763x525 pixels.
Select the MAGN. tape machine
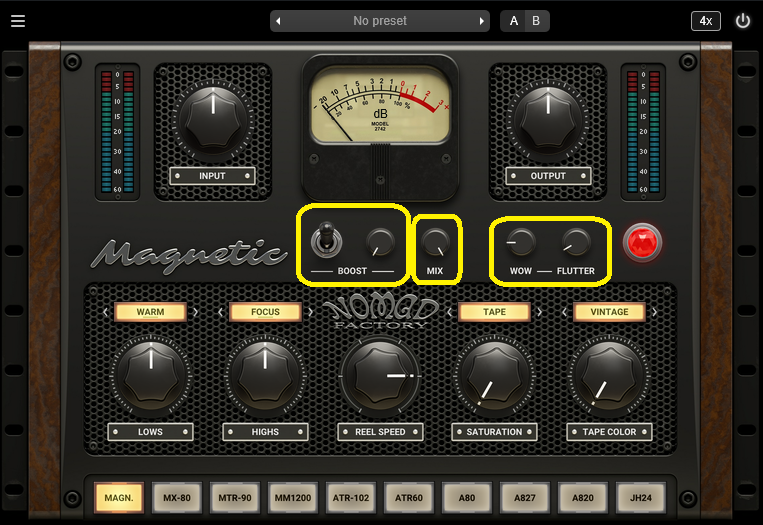(x=119, y=498)
